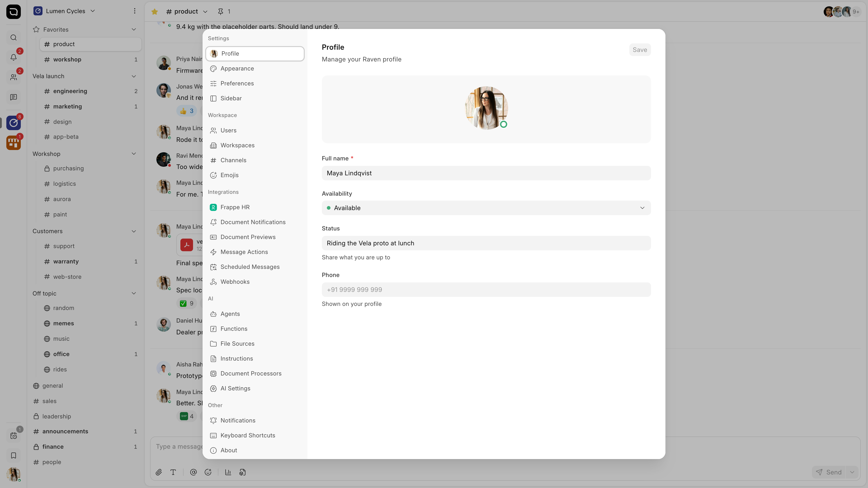Open Frappe HR integration settings
The height and width of the screenshot is (488, 868).
(255, 207)
